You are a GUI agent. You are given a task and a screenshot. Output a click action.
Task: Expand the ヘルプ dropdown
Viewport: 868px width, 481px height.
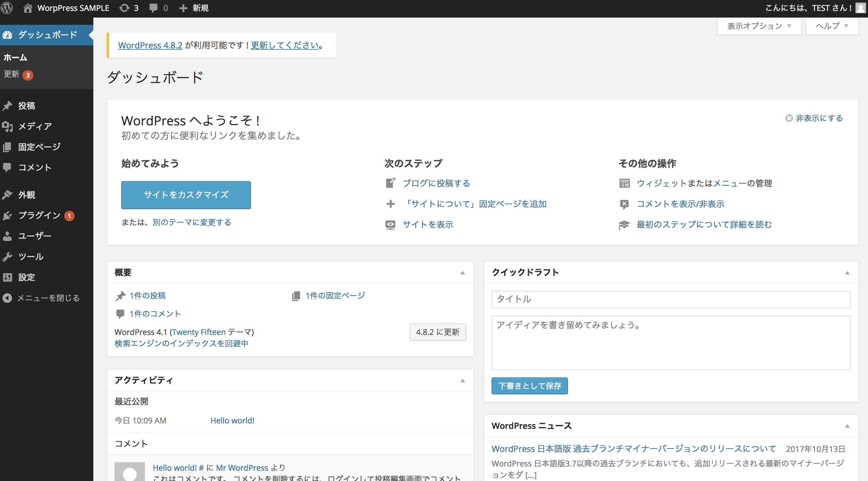pos(831,26)
